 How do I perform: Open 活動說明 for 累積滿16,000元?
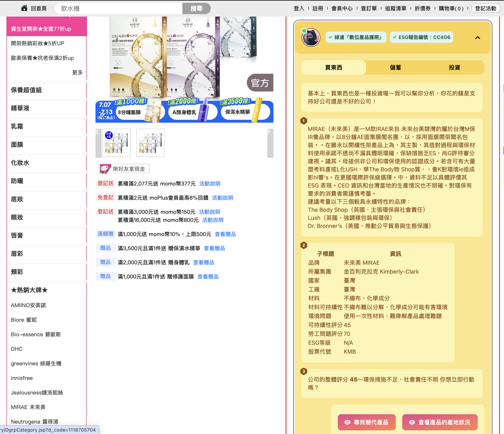click(x=213, y=220)
